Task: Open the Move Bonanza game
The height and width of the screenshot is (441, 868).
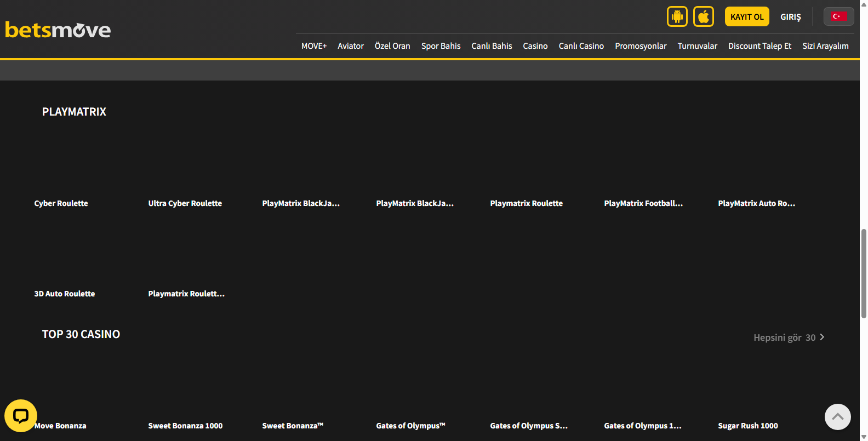Action: [x=60, y=426]
